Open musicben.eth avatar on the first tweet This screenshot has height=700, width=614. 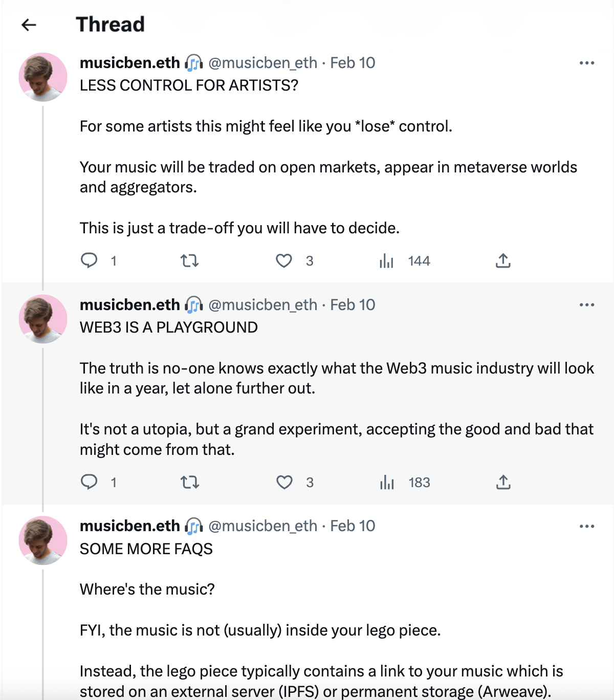coord(43,77)
